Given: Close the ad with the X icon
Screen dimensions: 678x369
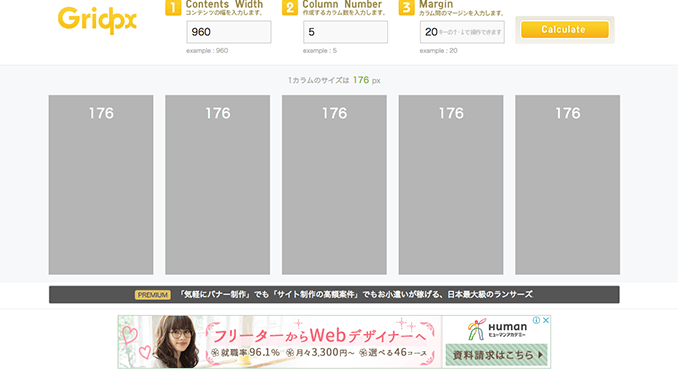Looking at the screenshot, I should (x=546, y=320).
